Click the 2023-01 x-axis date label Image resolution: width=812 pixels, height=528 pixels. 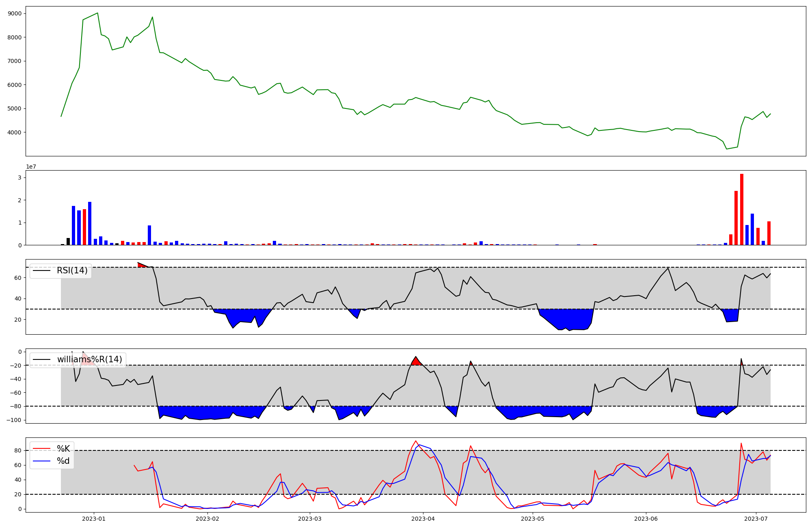point(94,519)
